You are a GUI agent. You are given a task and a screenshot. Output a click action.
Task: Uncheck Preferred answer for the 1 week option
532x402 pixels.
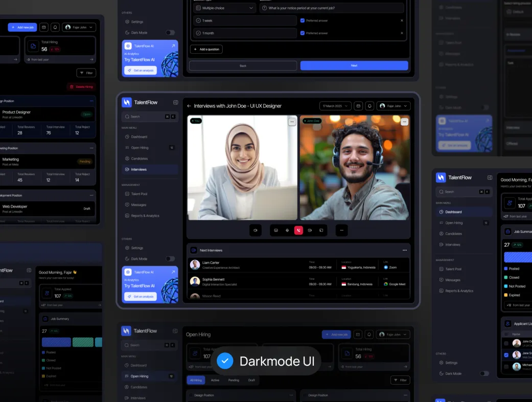[x=303, y=20]
